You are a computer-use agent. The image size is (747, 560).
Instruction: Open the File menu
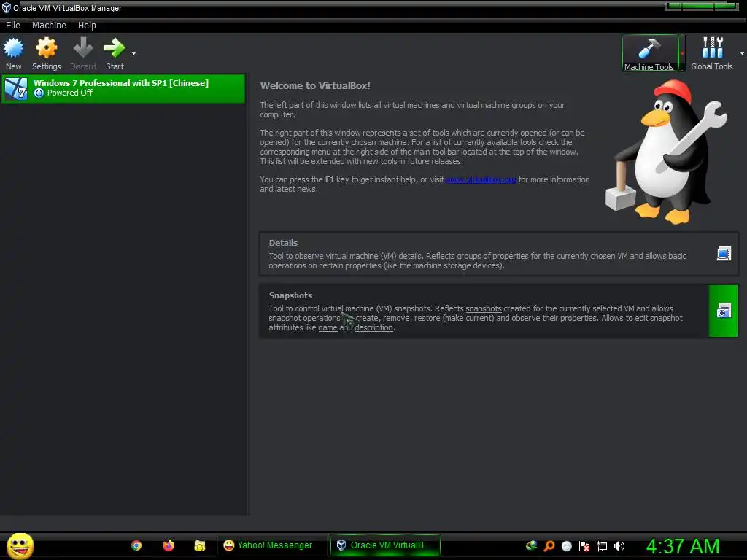(x=13, y=26)
